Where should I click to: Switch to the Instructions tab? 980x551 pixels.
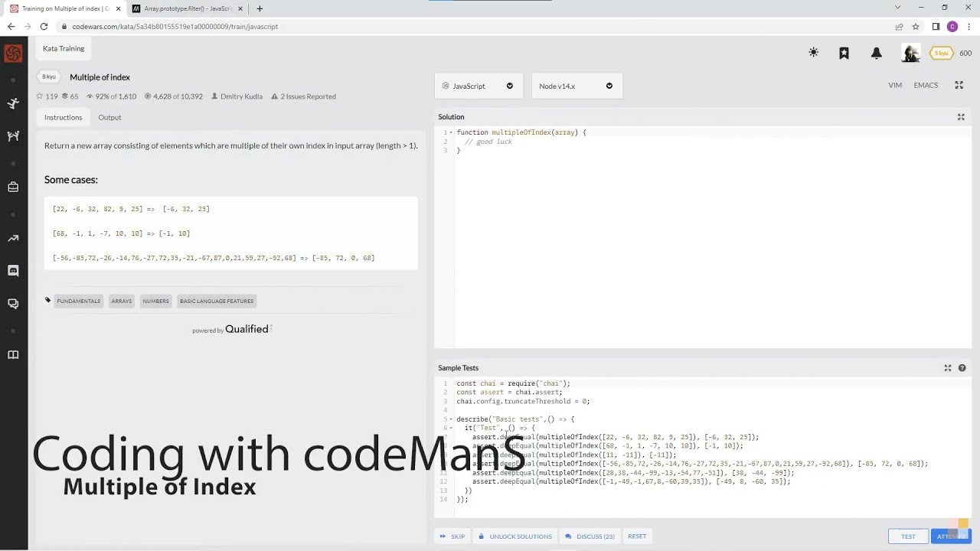pyautogui.click(x=63, y=117)
